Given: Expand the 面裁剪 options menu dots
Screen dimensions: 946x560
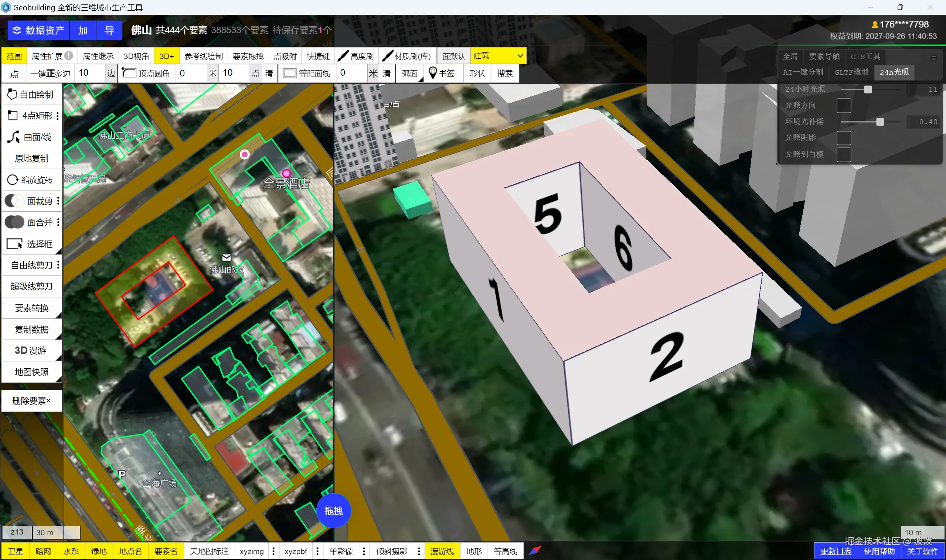Looking at the screenshot, I should tap(58, 201).
